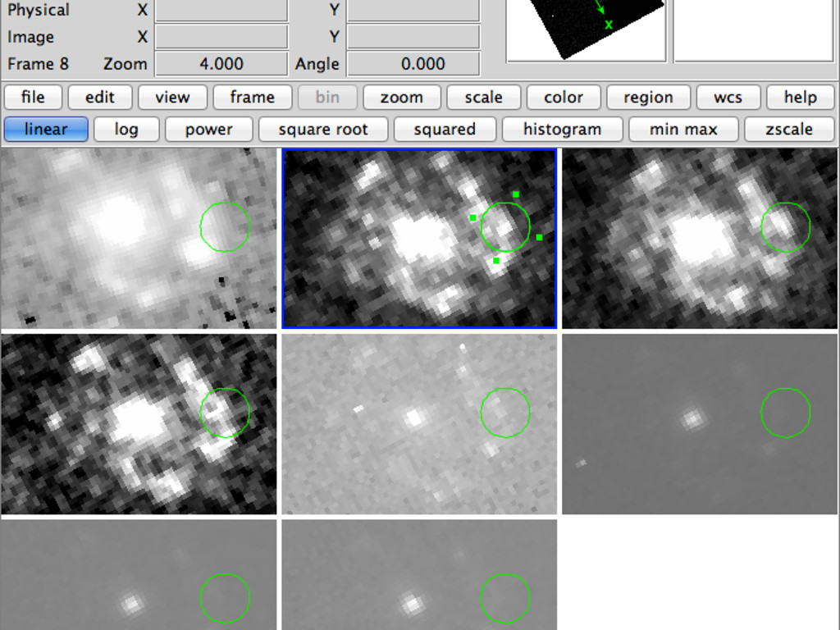Viewport: 840px width, 630px height.
Task: Select the blue-outlined active frame
Action: (x=419, y=239)
